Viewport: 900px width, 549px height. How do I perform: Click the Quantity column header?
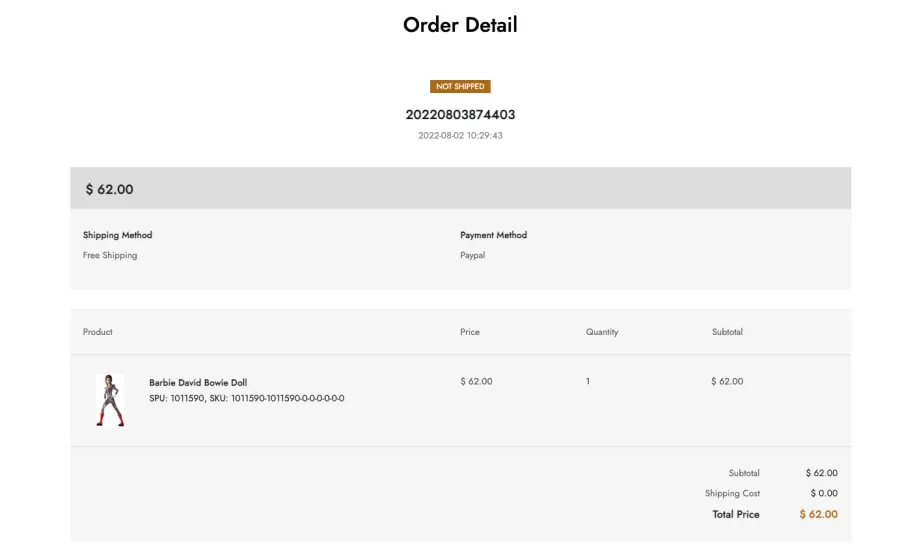602,332
